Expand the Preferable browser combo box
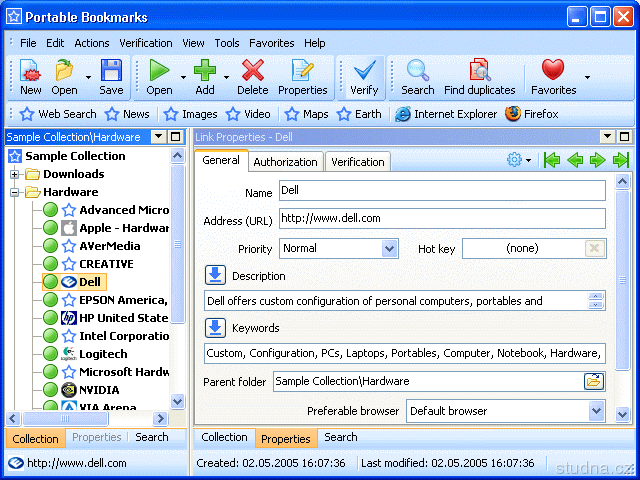The image size is (640, 480). pos(596,411)
